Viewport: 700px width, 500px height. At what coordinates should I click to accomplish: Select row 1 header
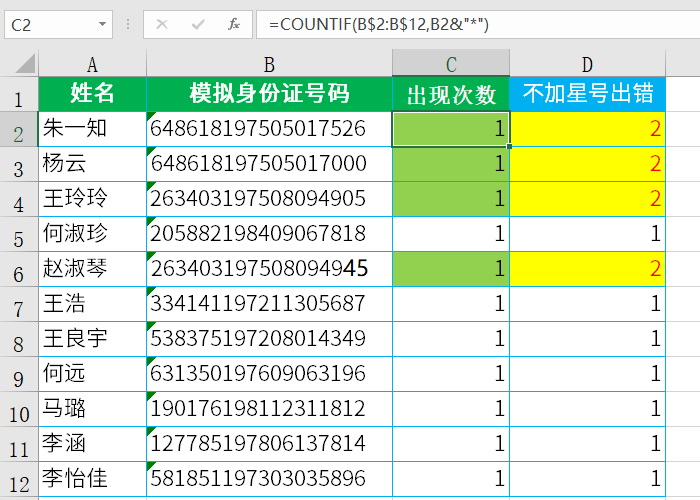point(19,95)
